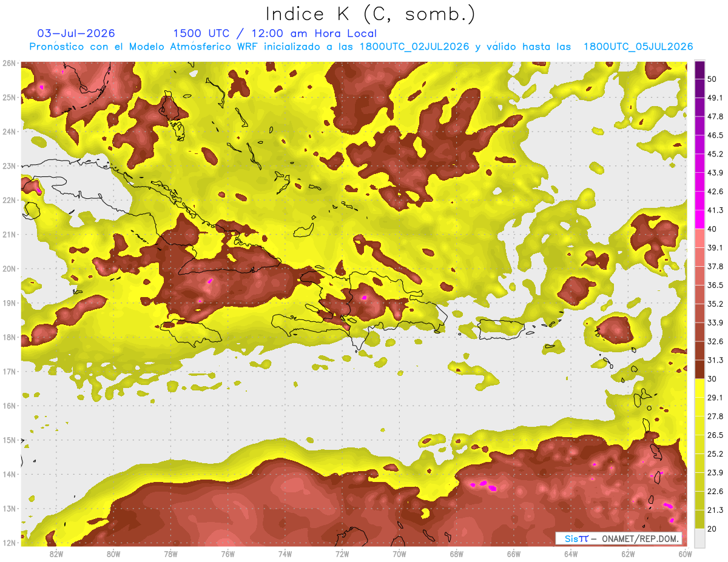Click longitude label "74W"
728x562 pixels.
[x=285, y=554]
